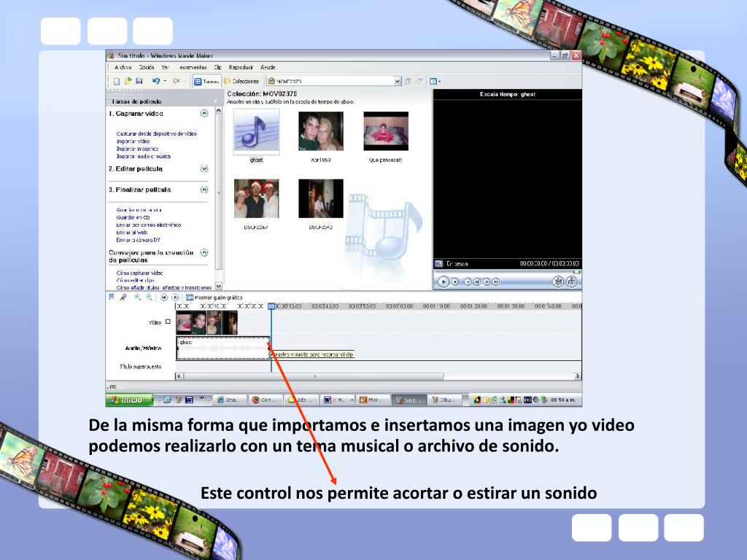Select the DSCF2542 photo thumbnail

coord(321,198)
